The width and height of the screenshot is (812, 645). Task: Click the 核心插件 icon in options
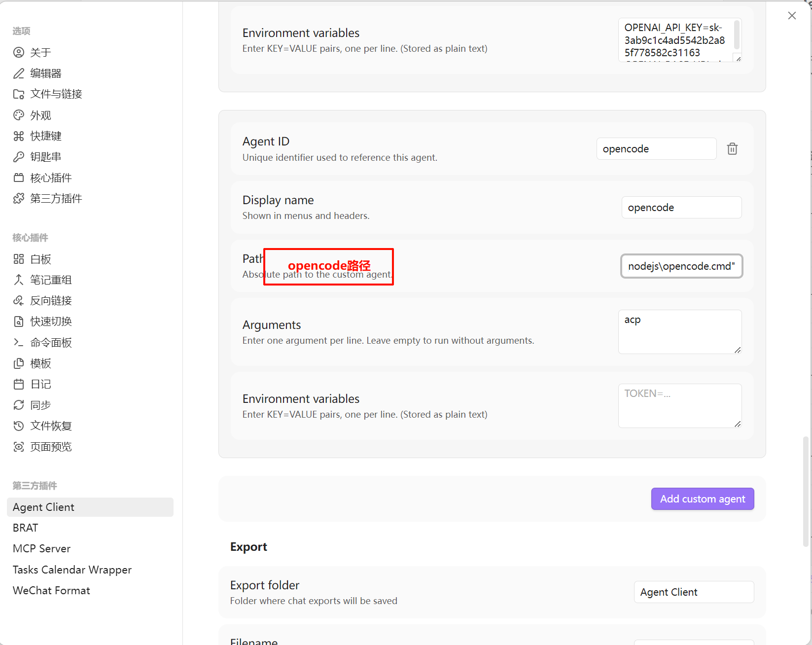[x=19, y=178]
